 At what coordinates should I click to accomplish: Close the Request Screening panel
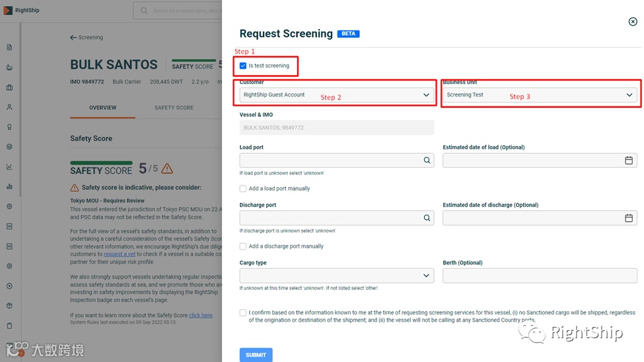(x=633, y=22)
